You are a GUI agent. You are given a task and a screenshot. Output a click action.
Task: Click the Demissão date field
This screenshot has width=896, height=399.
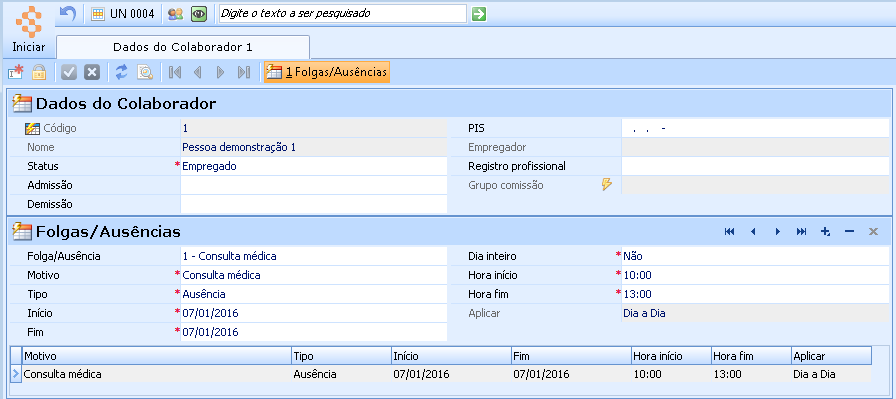314,204
